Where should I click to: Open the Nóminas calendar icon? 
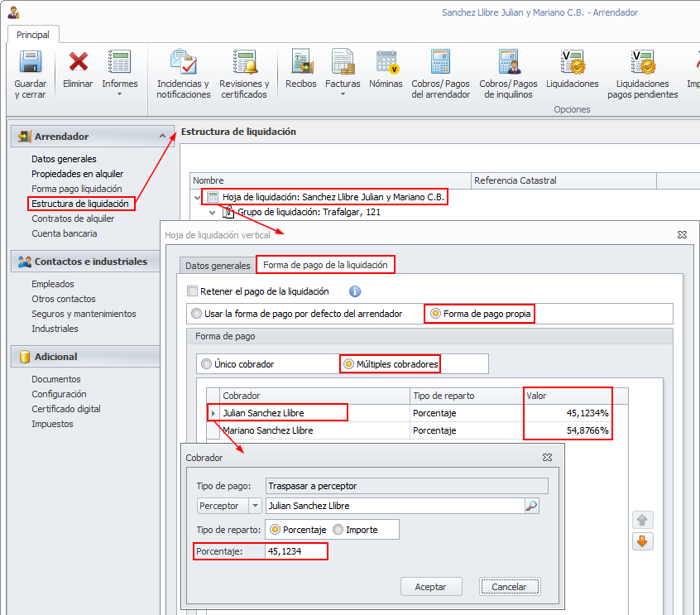[386, 61]
